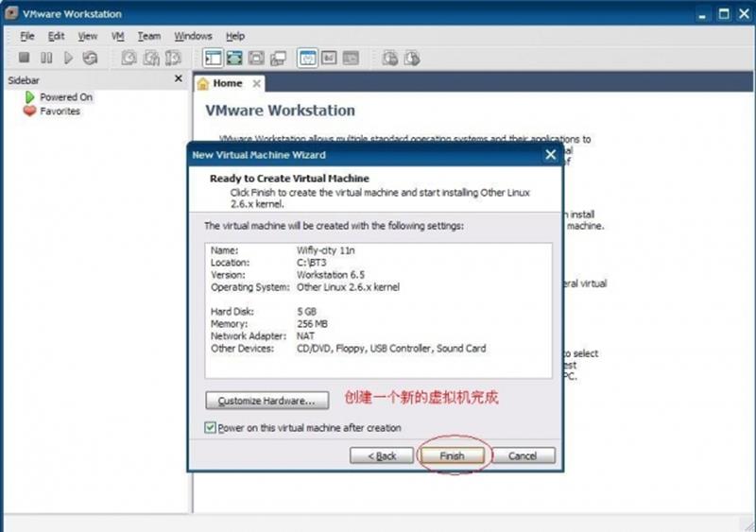Click the Reset virtual machine toolbar icon
The height and width of the screenshot is (532, 756).
pyautogui.click(x=90, y=58)
